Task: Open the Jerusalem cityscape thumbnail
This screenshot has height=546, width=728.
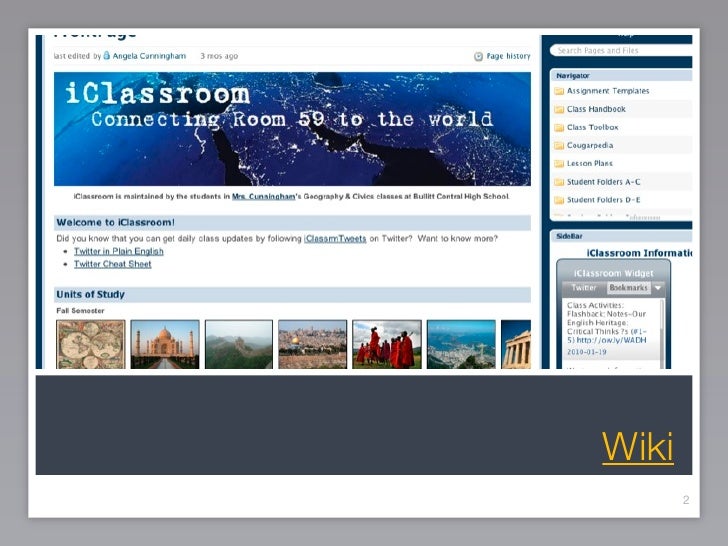Action: click(312, 344)
